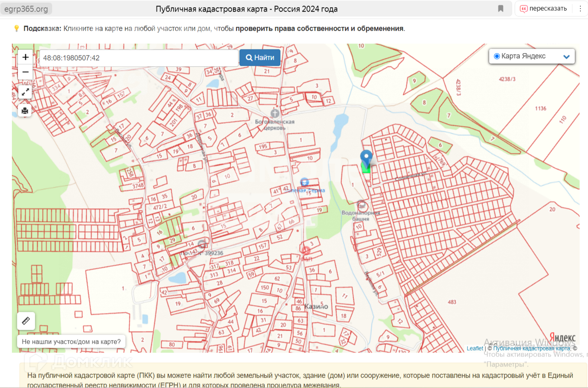Follow the Публичная кадастровая карта link
588x388 pixels.
531,349
